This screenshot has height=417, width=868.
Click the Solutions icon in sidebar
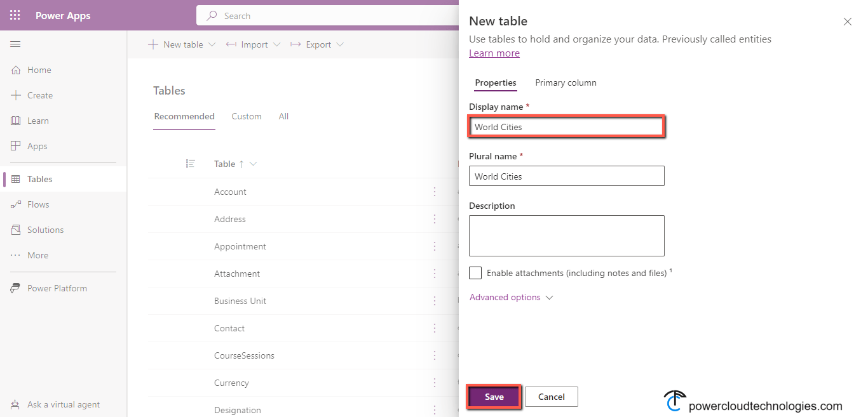16,230
